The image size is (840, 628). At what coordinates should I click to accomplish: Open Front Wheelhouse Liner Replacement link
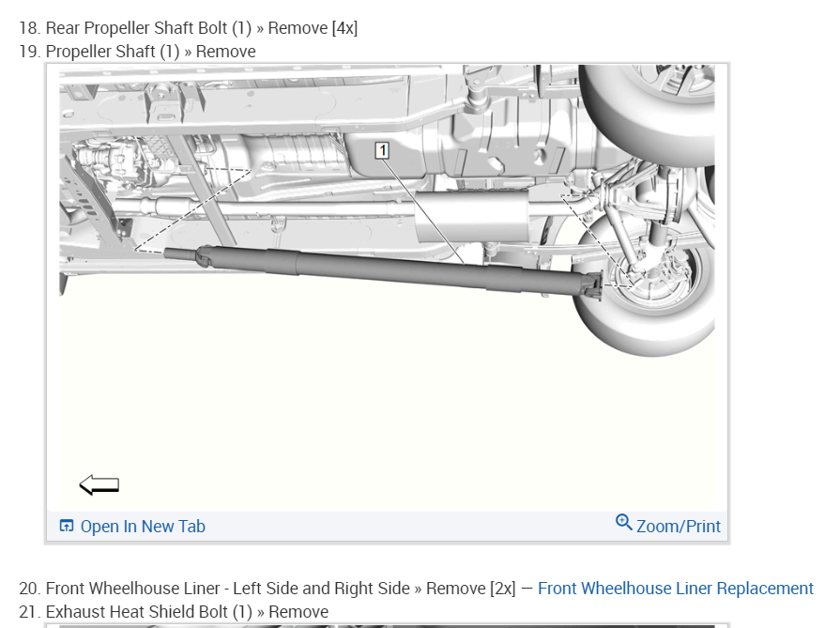coord(676,589)
